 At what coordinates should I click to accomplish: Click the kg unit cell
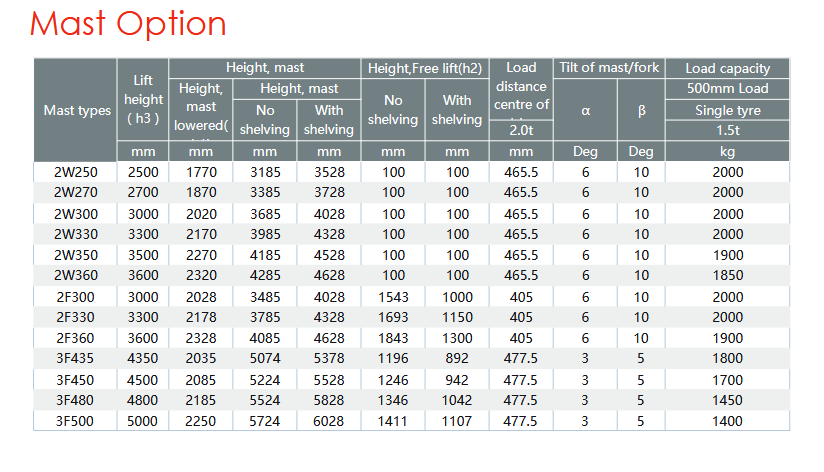(x=727, y=151)
